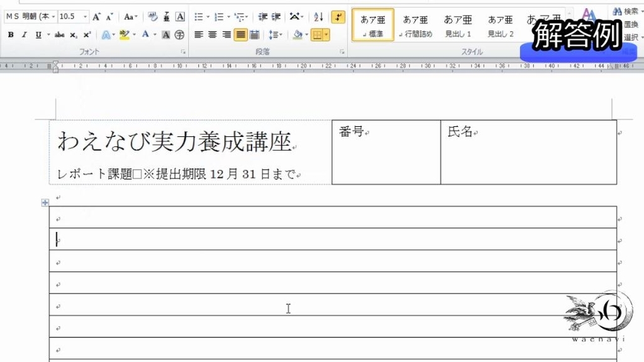The width and height of the screenshot is (644, 362).
Task: Expand the bullet list dropdown
Action: tap(208, 16)
